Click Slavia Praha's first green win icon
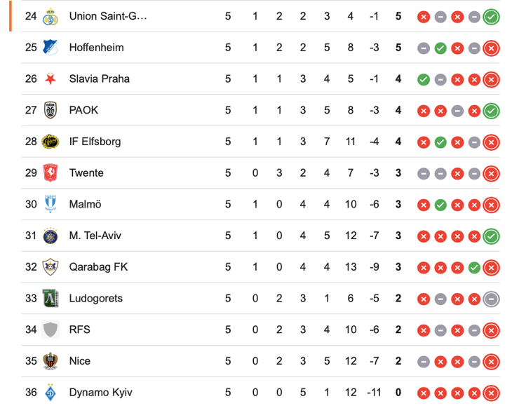The height and width of the screenshot is (420, 519). pos(423,79)
